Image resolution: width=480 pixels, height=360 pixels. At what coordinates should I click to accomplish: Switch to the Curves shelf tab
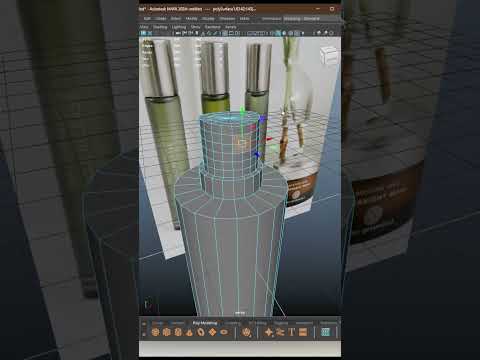[x=158, y=323]
